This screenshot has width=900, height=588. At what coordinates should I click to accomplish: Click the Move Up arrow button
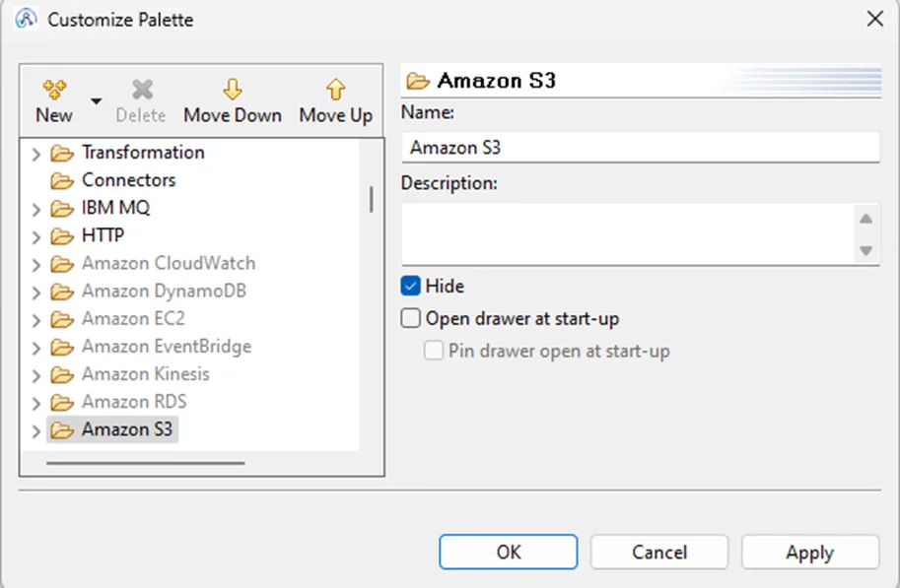(336, 101)
